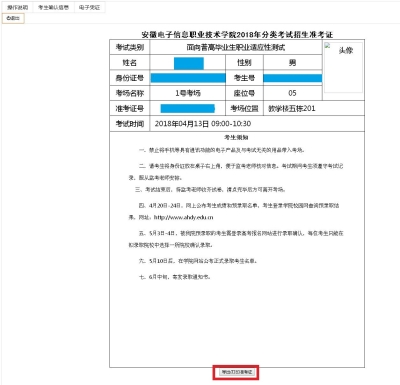This screenshot has height=385, width=400.
Task: Click the redacted 考生号 value
Action: coord(293,78)
